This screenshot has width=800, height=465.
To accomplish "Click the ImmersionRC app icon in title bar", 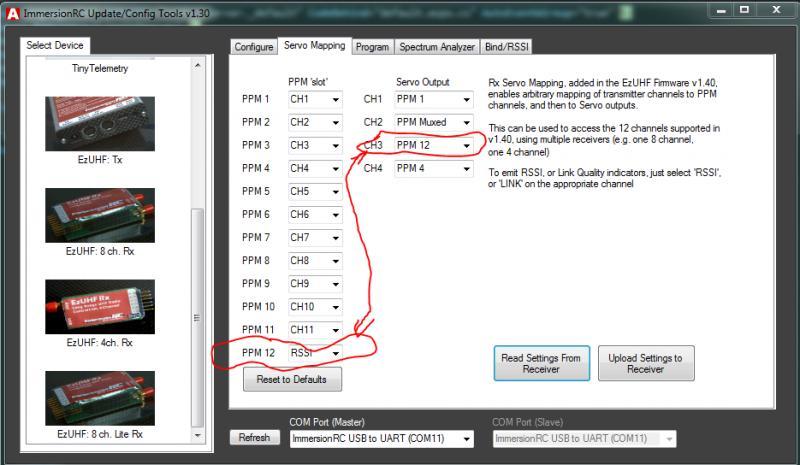I will click(x=11, y=10).
